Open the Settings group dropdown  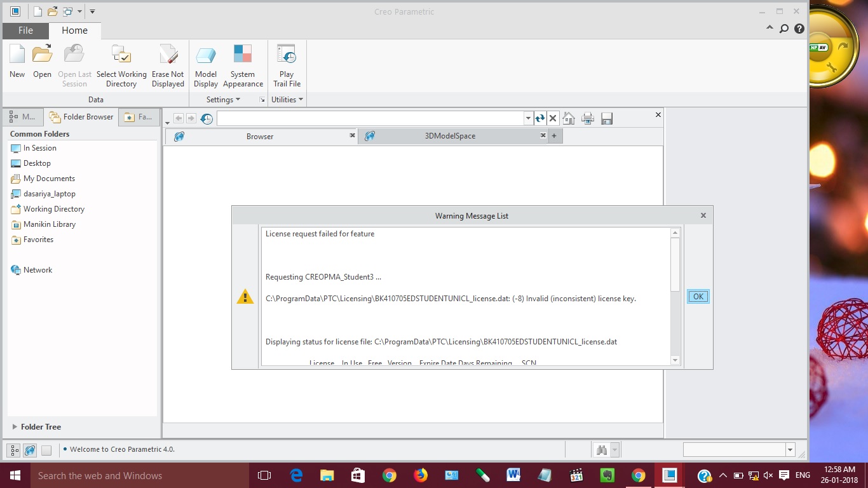224,100
